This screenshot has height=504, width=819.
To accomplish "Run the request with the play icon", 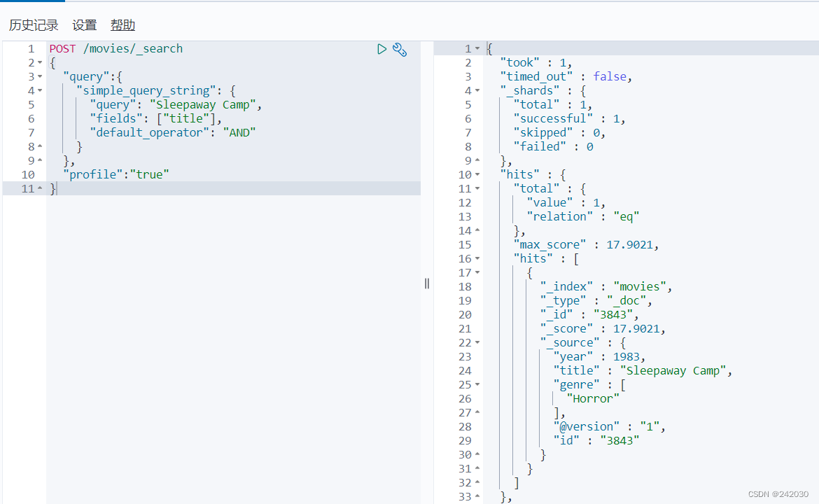I will click(x=381, y=49).
